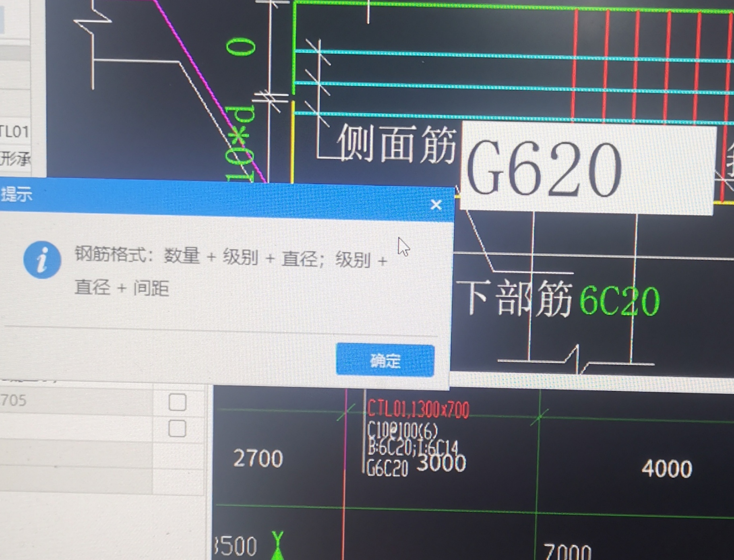Screen dimensions: 734x560
Task: Click the red CTL01,1300x700 beam label
Action: pos(418,409)
